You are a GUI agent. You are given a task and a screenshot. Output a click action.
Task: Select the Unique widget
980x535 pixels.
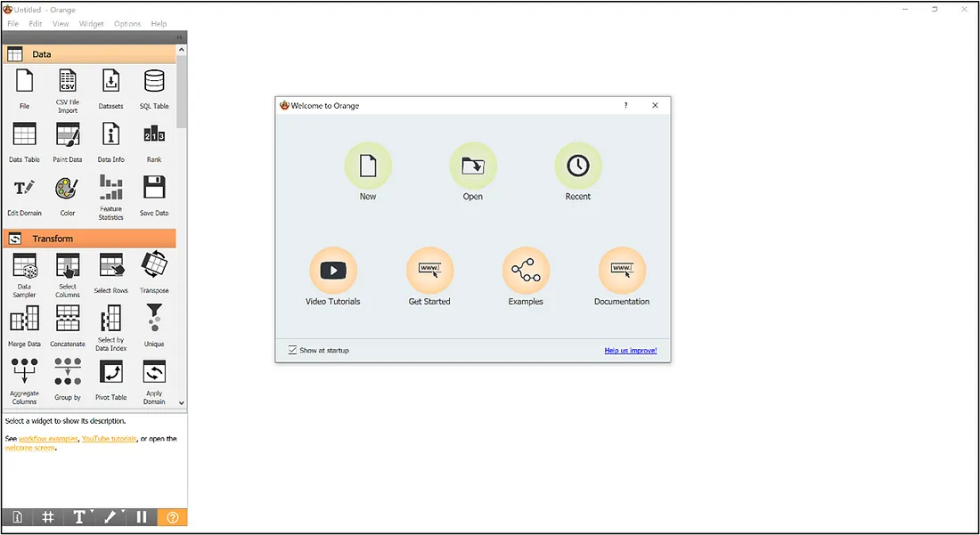coord(154,327)
